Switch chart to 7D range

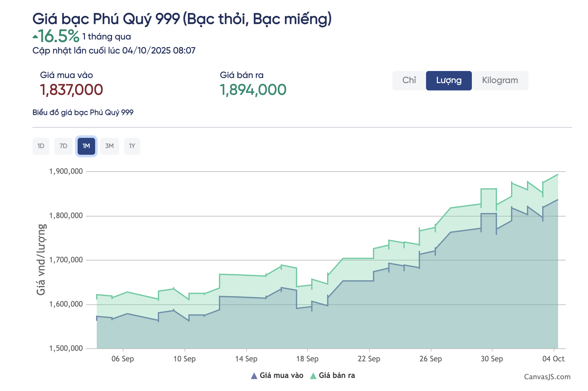point(63,146)
